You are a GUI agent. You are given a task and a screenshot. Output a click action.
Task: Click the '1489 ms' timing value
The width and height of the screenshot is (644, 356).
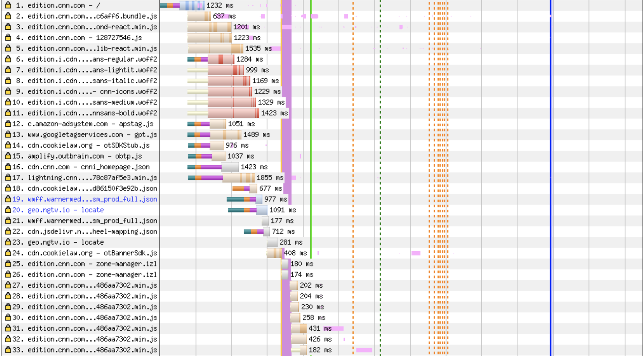[257, 135]
